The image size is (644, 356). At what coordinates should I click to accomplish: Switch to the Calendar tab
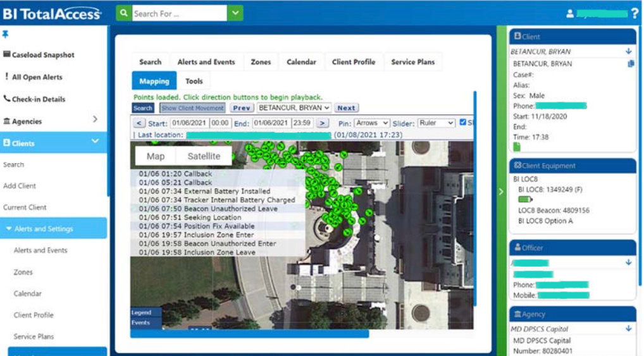pyautogui.click(x=302, y=62)
